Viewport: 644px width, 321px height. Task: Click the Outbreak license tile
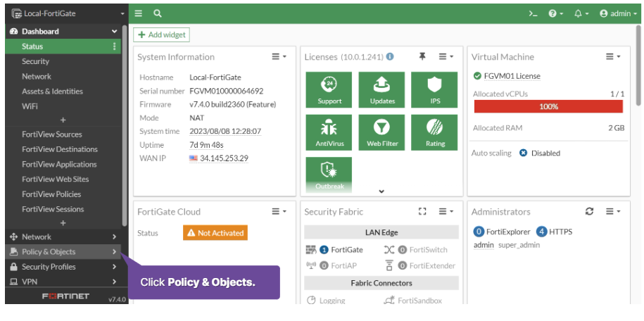329,175
